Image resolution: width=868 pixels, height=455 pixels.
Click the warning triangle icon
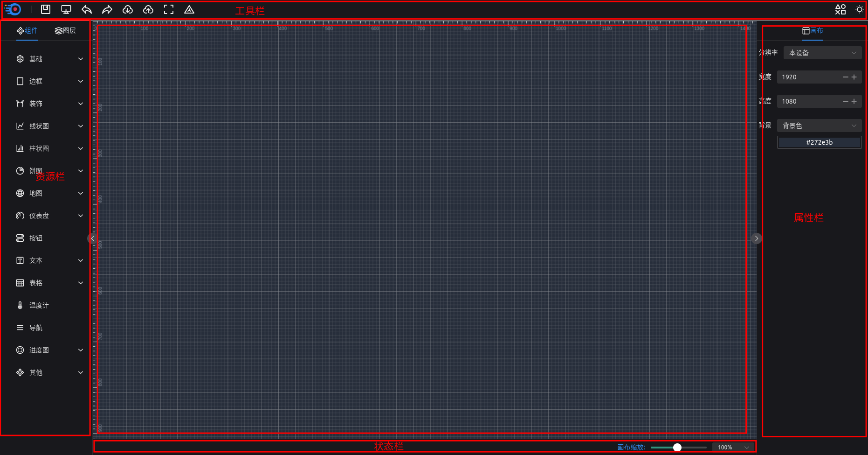tap(189, 9)
